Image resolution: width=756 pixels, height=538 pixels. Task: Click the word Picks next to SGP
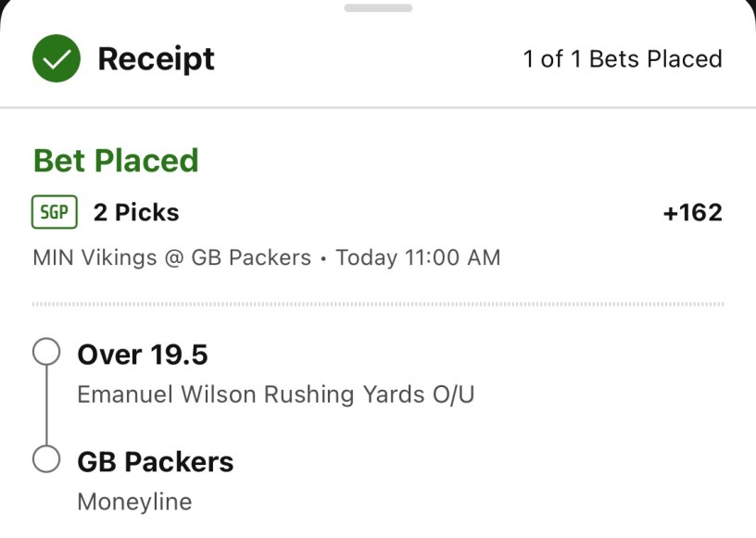146,212
